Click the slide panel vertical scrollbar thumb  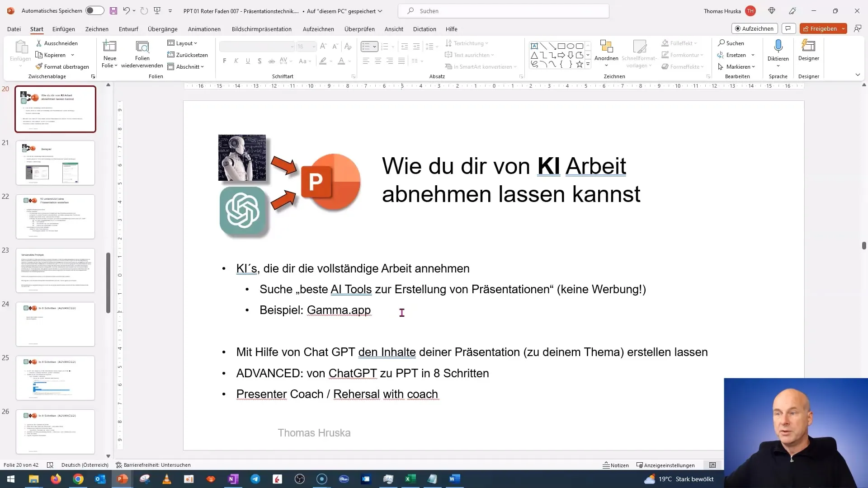pyautogui.click(x=108, y=283)
